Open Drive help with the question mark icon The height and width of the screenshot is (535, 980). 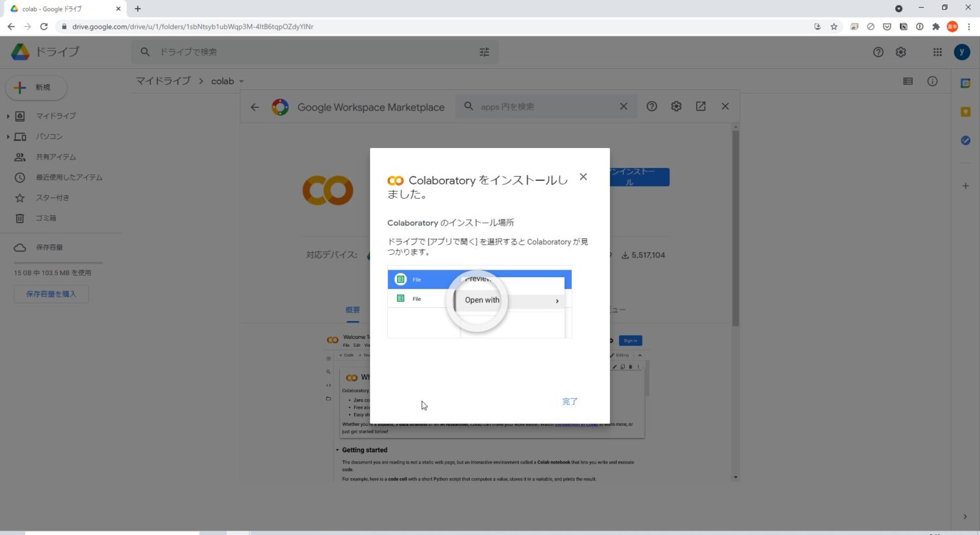pyautogui.click(x=879, y=52)
